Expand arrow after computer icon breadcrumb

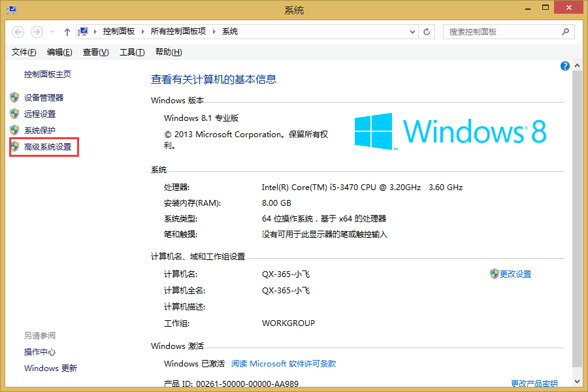(x=95, y=32)
